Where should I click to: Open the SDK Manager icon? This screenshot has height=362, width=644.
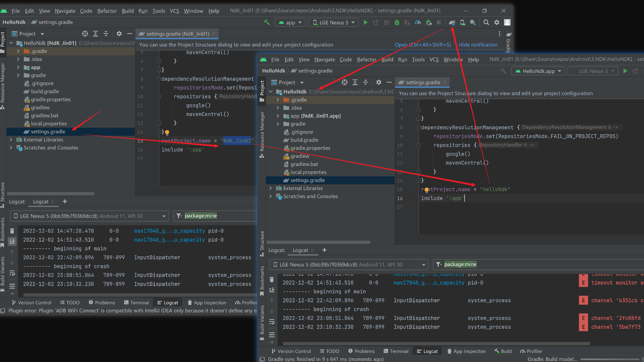click(x=473, y=22)
